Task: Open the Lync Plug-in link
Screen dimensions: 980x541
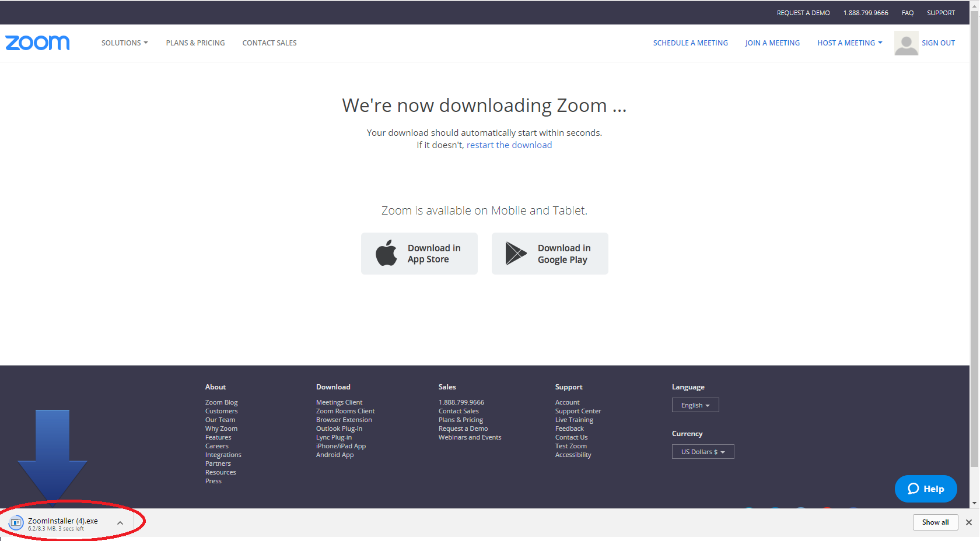Action: coord(334,437)
